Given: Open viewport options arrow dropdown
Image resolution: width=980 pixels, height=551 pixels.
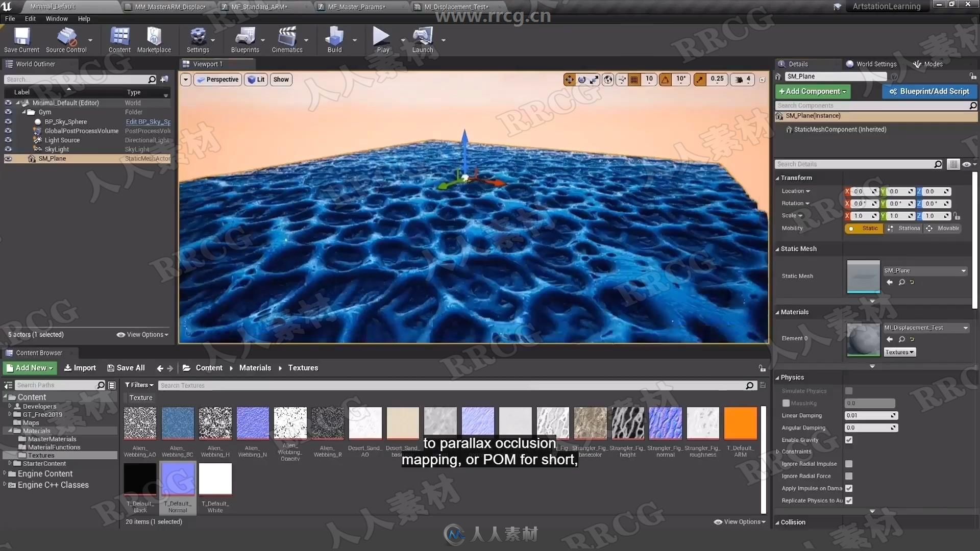Looking at the screenshot, I should point(186,80).
